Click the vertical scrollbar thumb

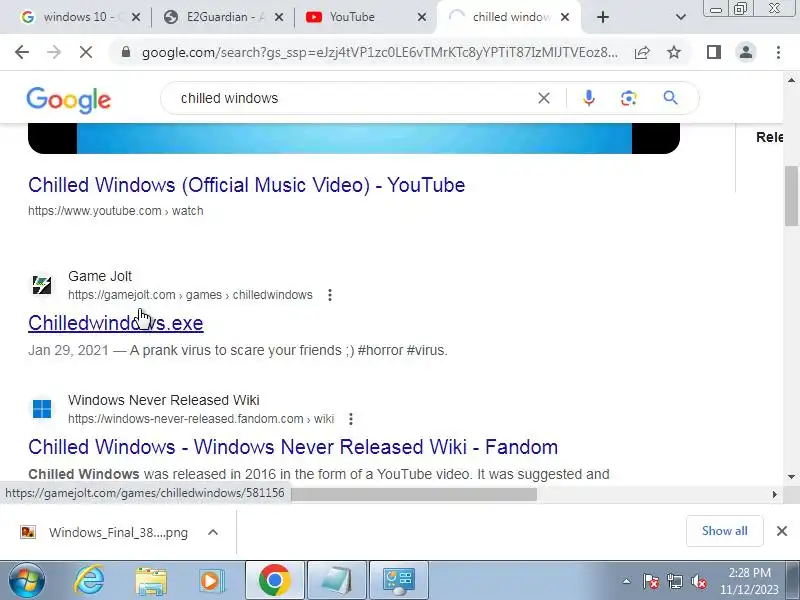click(791, 195)
